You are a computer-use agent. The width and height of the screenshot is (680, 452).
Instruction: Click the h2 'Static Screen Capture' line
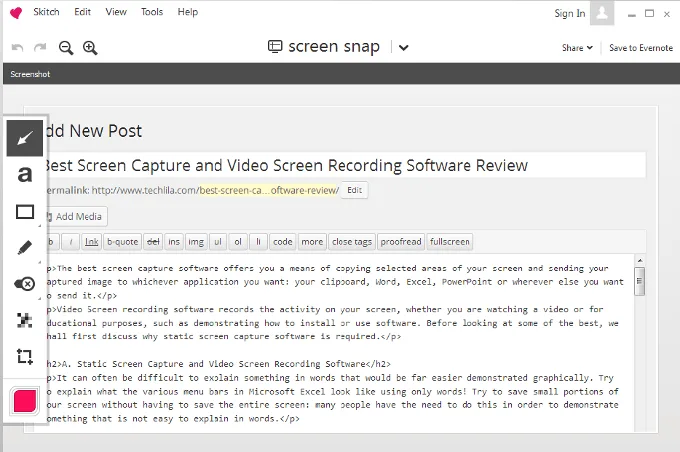(x=219, y=364)
